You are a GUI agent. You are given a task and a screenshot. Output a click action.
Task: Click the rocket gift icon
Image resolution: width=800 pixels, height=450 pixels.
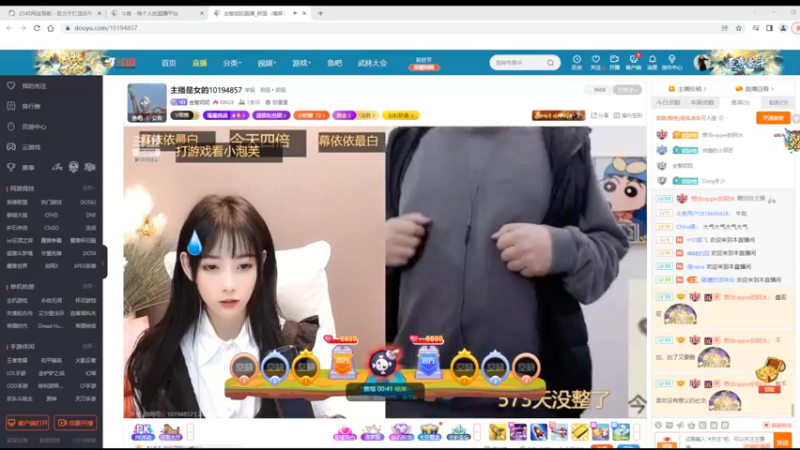coord(538,432)
